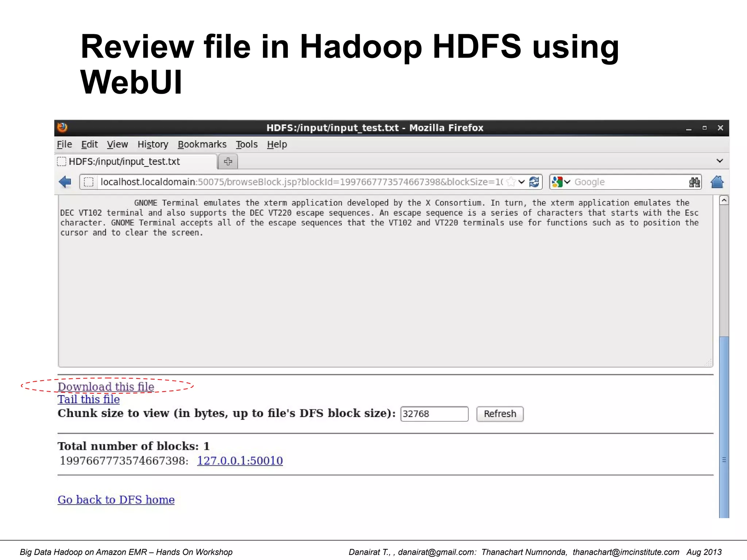Click inside the file content text area
This screenshot has height=560, width=747.
coord(385,281)
